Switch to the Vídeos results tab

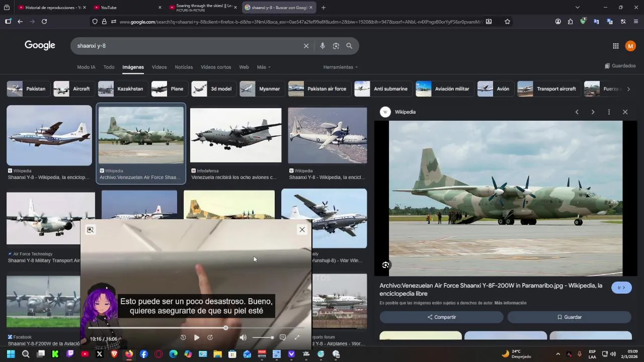tap(159, 67)
